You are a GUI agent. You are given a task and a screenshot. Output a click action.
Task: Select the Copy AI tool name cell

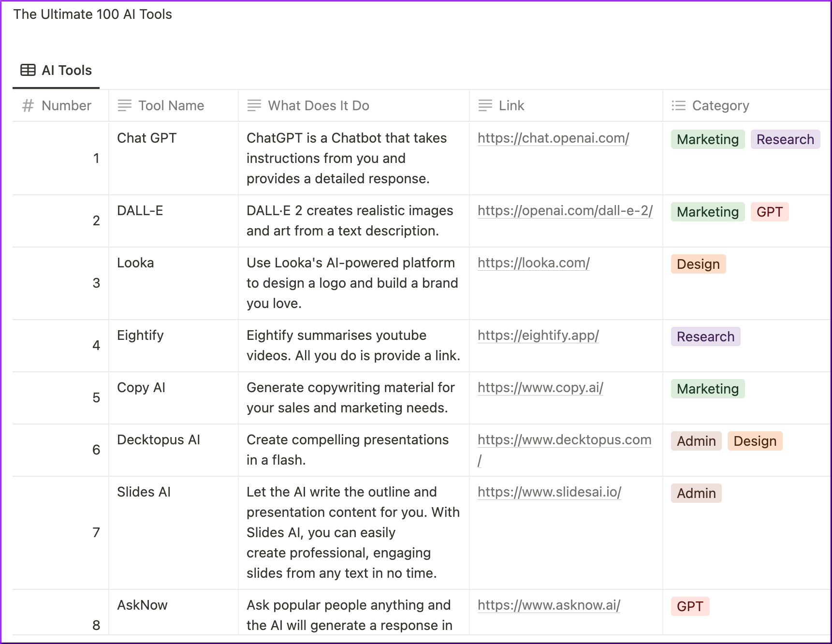(x=174, y=398)
